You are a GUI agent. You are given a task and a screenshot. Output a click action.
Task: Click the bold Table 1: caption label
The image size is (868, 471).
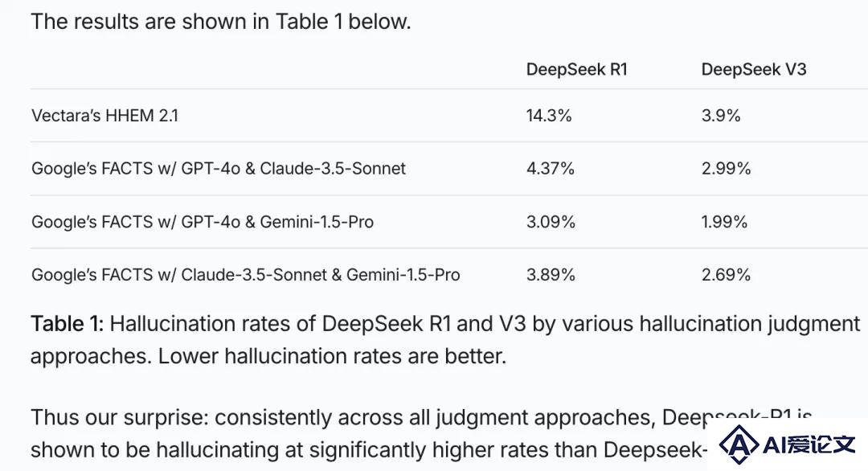pos(67,324)
